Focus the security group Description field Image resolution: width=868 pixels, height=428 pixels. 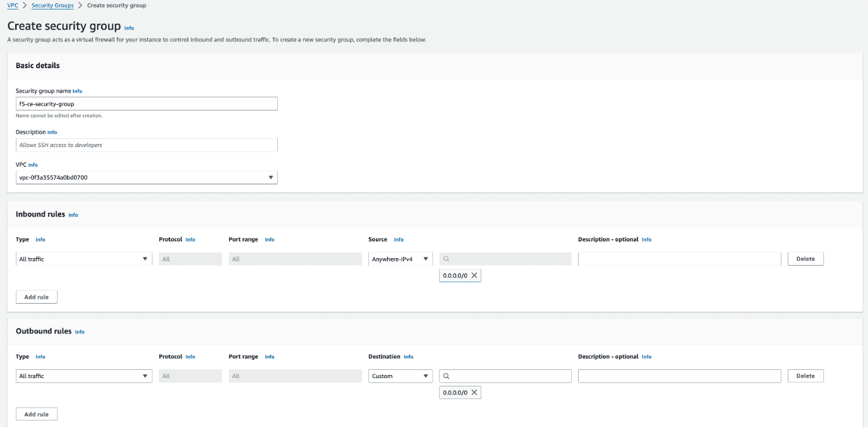[x=147, y=145]
